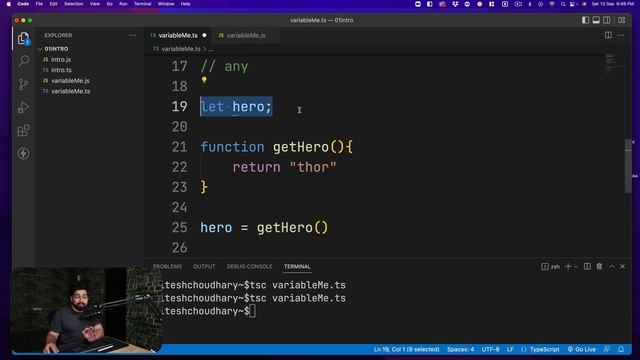Change end of line sequence LF
This screenshot has height=360, width=640.
(510, 349)
